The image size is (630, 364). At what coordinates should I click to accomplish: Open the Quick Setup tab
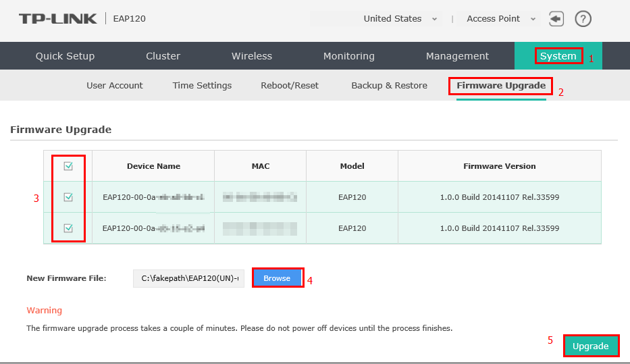pos(65,56)
